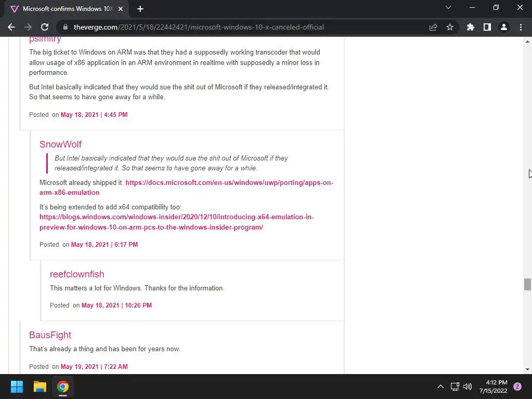This screenshot has width=532, height=399.
Task: Open reefclownfish's user profile
Action: pyautogui.click(x=77, y=274)
